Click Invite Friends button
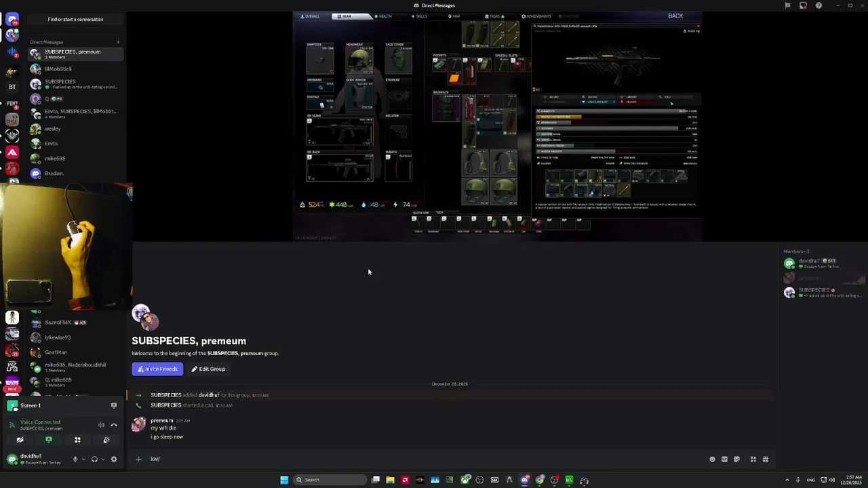The height and width of the screenshot is (488, 868). 157,369
